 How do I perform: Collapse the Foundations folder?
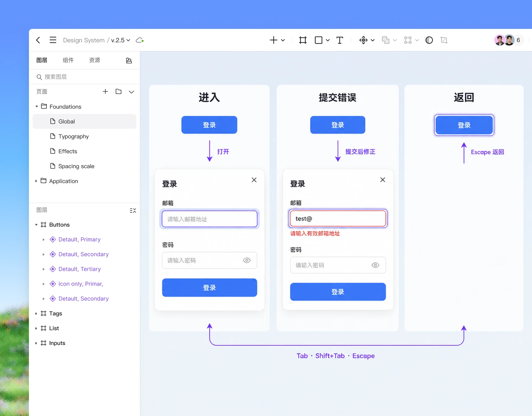click(x=37, y=106)
